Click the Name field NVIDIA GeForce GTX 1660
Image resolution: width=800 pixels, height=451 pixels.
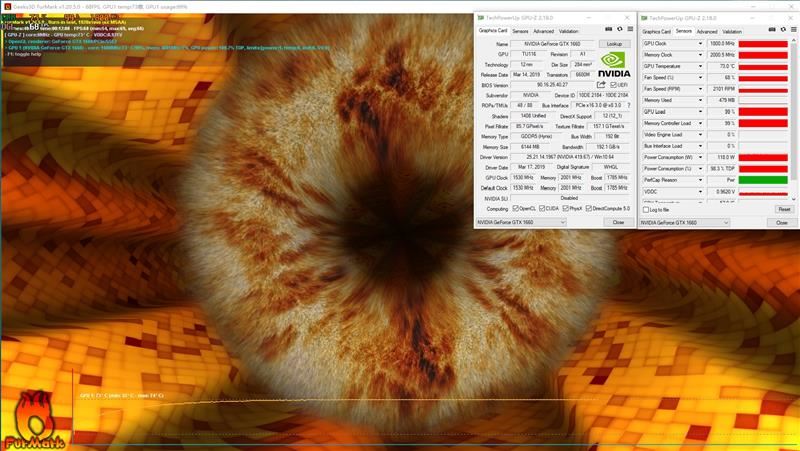553,44
